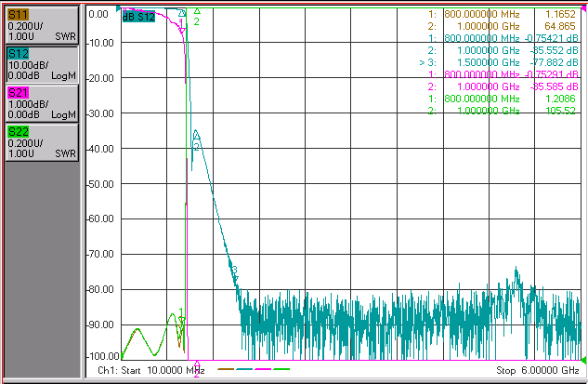This screenshot has width=588, height=384.
Task: Click S22 marker 2 readout 105.52
Action: [560, 111]
